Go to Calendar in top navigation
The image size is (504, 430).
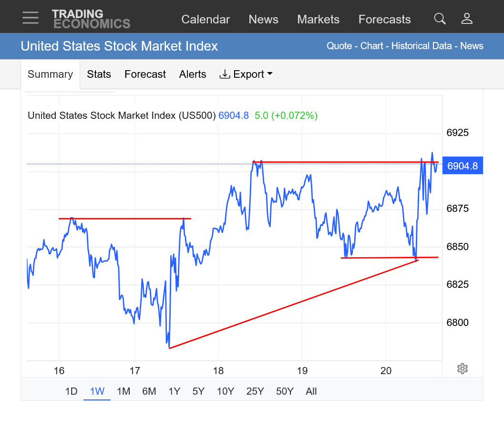point(206,20)
